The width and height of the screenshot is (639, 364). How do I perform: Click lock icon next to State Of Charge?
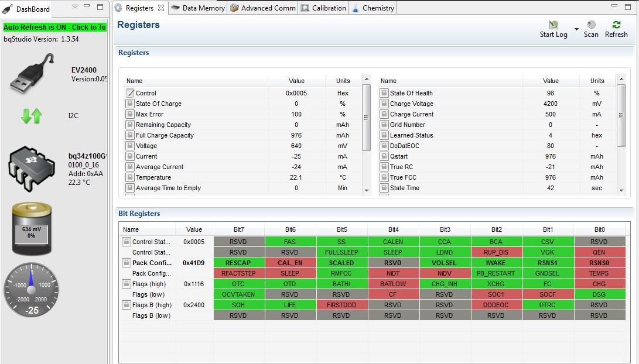pyautogui.click(x=129, y=104)
